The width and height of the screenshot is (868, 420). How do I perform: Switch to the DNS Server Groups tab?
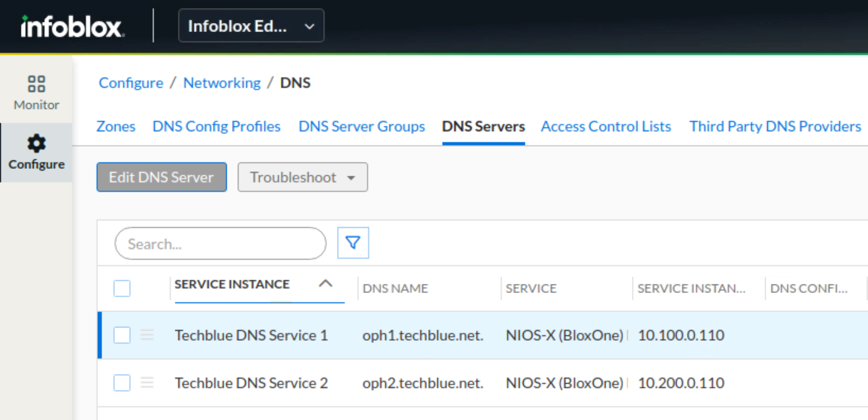pyautogui.click(x=361, y=126)
